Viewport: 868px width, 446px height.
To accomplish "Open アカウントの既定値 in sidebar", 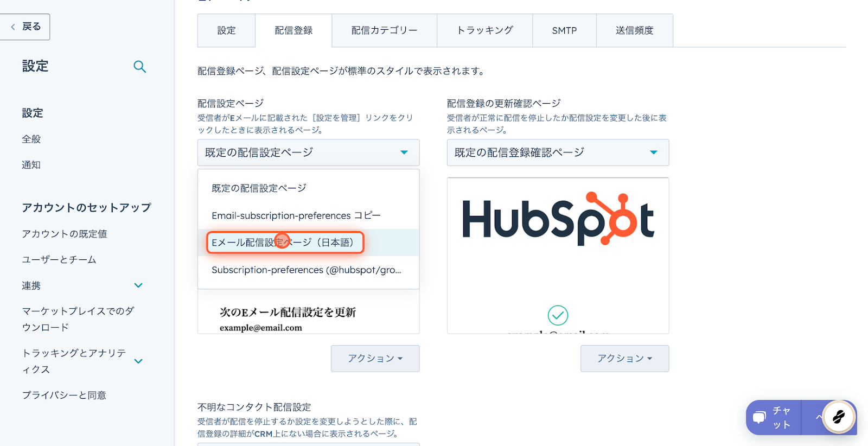I will point(65,234).
